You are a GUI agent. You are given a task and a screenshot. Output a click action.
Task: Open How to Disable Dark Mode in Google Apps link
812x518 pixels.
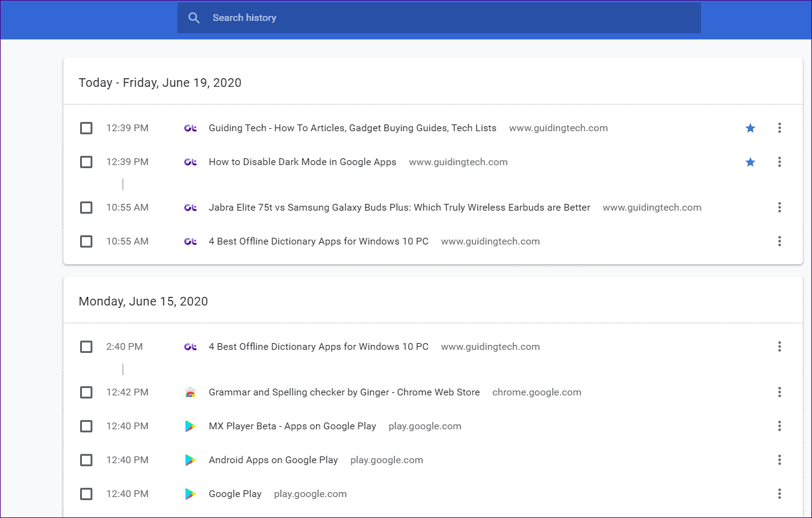(302, 162)
